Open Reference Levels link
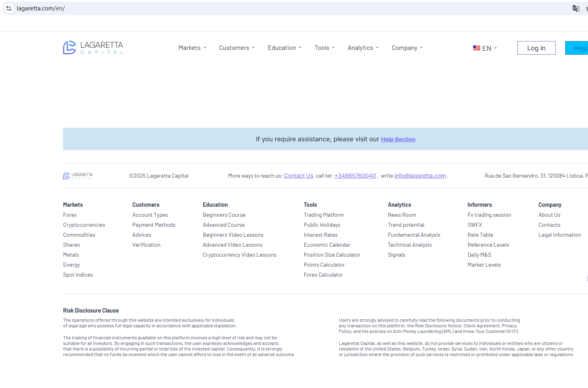The height and width of the screenshot is (388, 588). click(488, 245)
